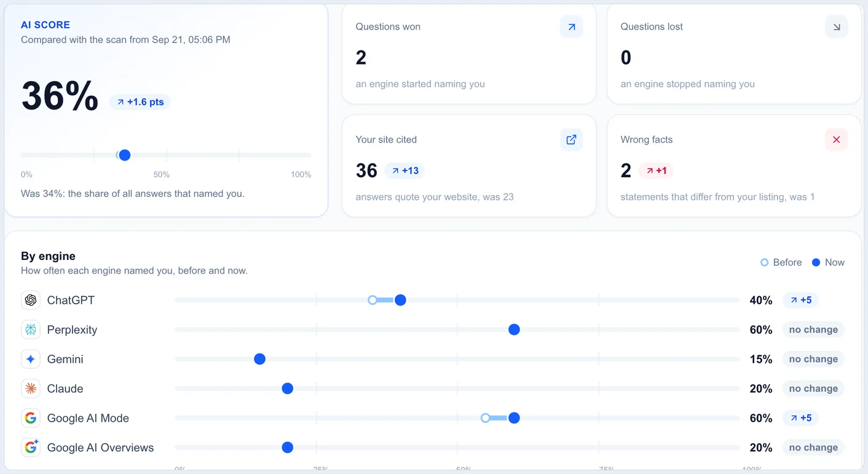
Task: Click the Claude row's score dot
Action: tap(287, 389)
